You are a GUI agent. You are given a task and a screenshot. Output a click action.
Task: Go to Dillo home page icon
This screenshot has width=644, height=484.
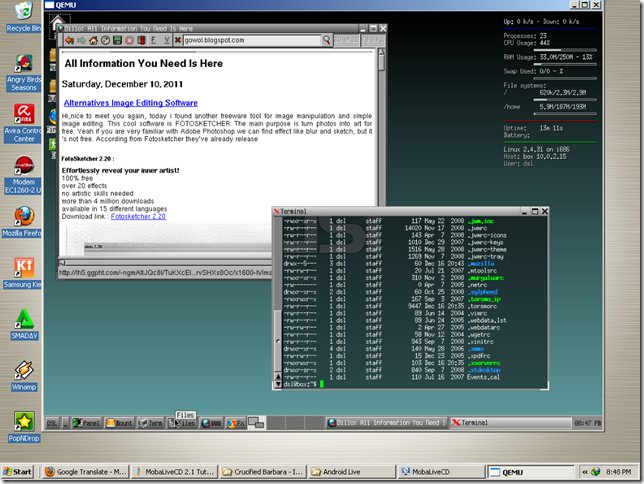93,40
